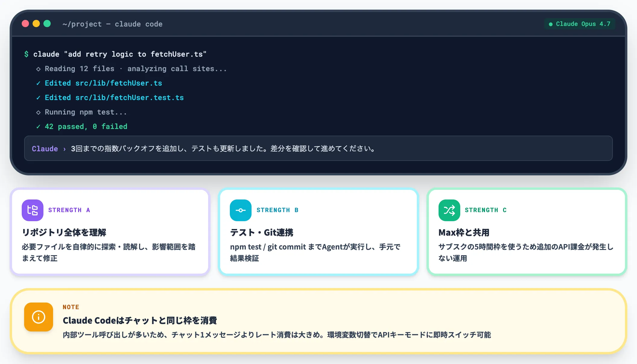637x364 pixels.
Task: Click the 'STRENGTH A' label
Action: coord(69,210)
